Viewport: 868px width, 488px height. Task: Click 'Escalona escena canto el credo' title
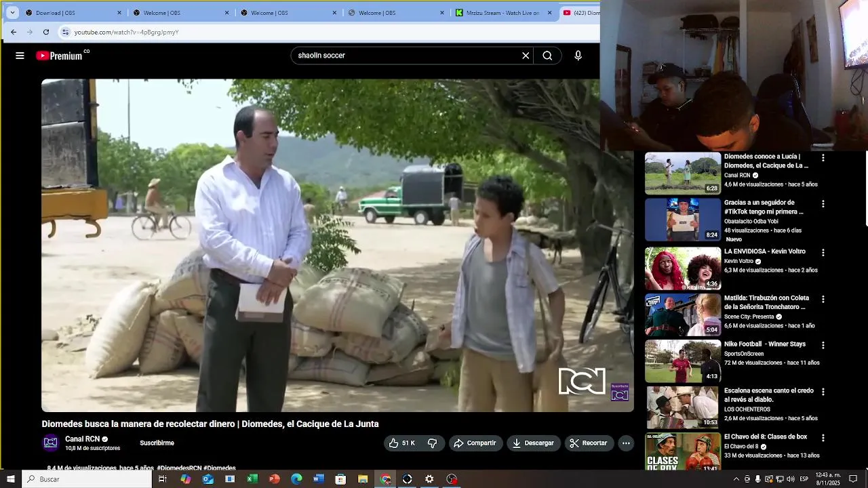pos(768,395)
